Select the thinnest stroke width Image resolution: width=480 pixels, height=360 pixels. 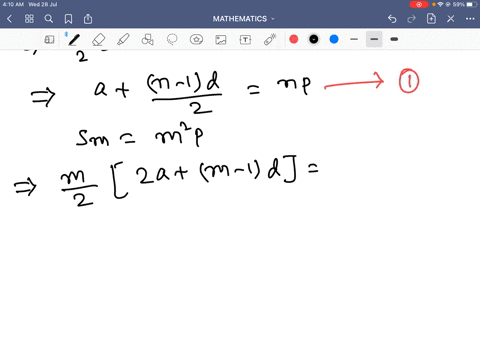click(x=354, y=39)
